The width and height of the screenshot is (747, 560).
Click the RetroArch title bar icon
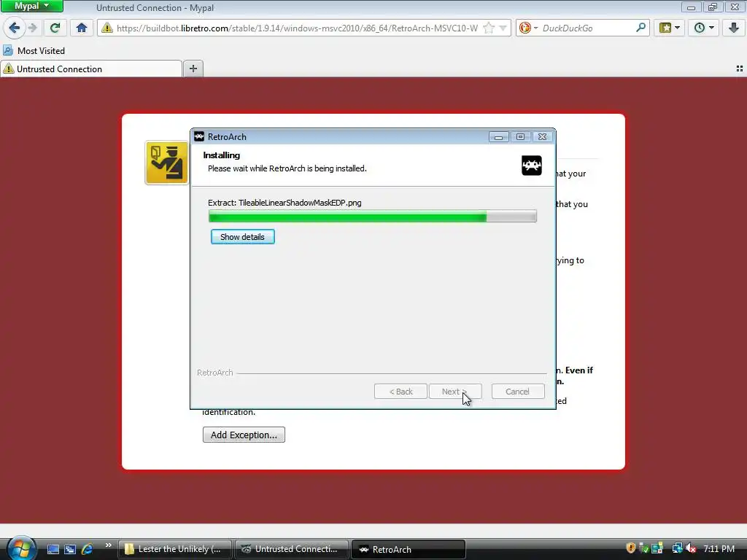[x=199, y=136]
